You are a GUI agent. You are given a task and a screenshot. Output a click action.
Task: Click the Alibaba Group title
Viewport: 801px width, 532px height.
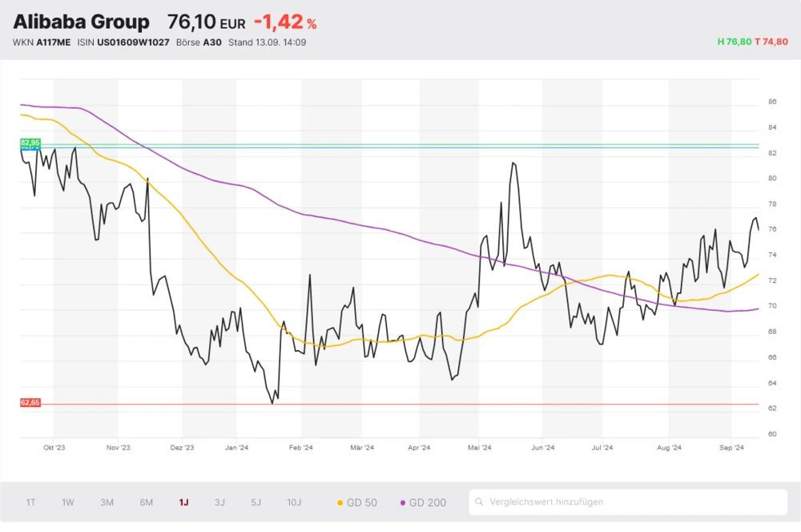click(81, 22)
